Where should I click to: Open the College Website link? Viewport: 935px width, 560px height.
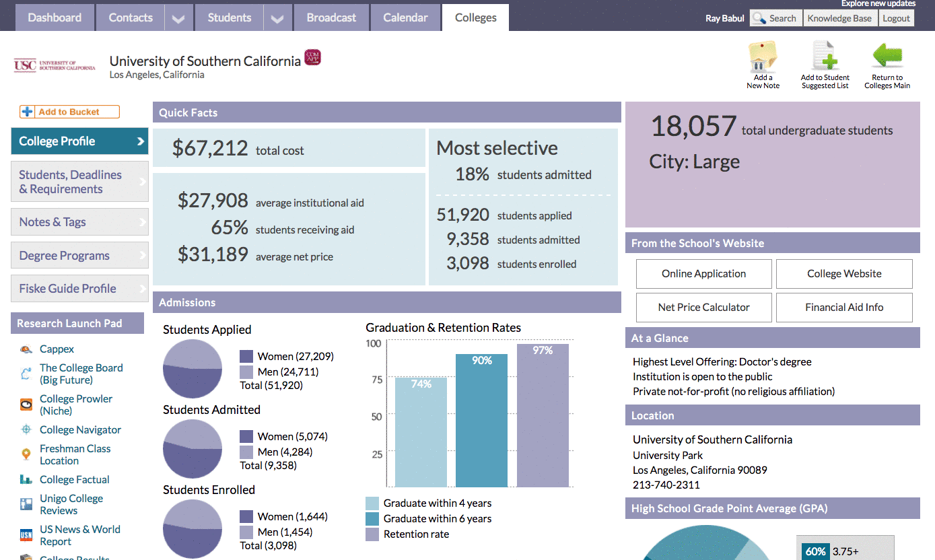point(844,274)
